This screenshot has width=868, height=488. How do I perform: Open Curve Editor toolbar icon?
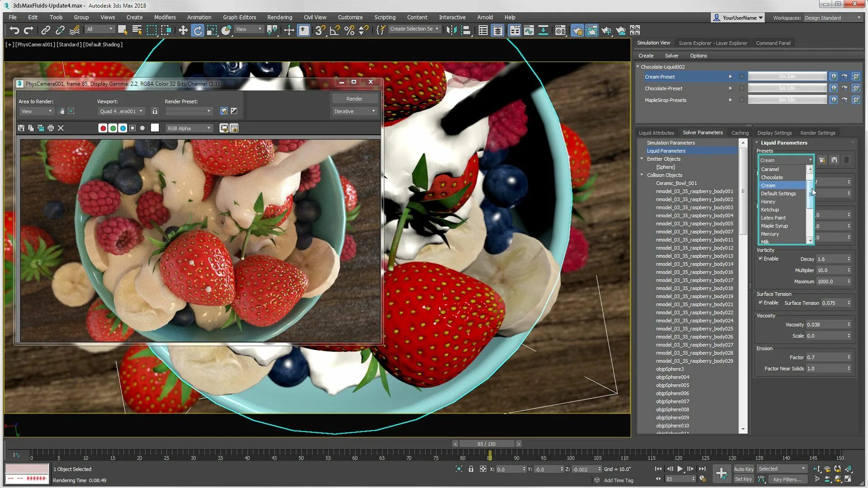point(528,30)
